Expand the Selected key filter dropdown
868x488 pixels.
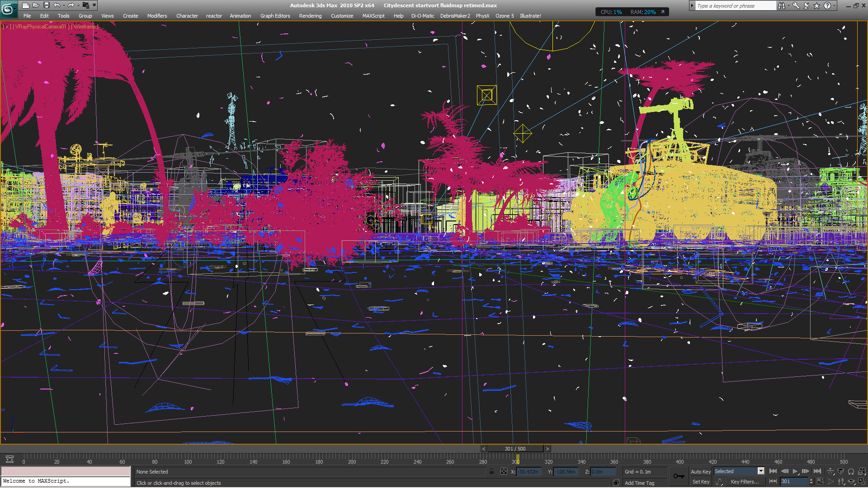click(761, 471)
